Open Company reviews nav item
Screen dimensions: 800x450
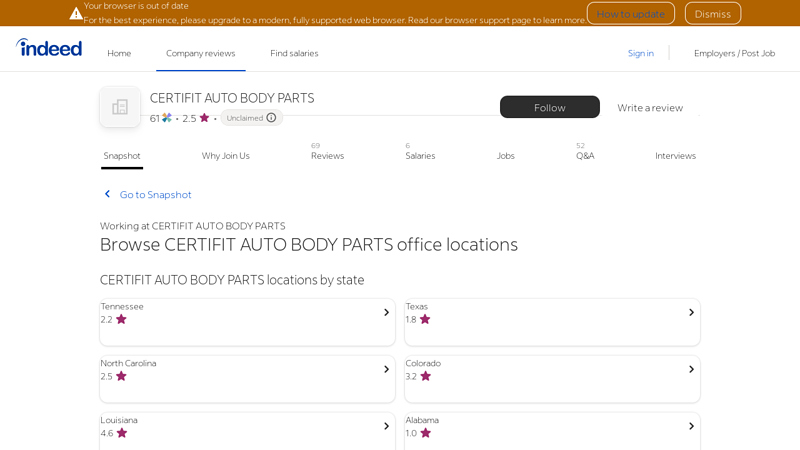tap(201, 53)
